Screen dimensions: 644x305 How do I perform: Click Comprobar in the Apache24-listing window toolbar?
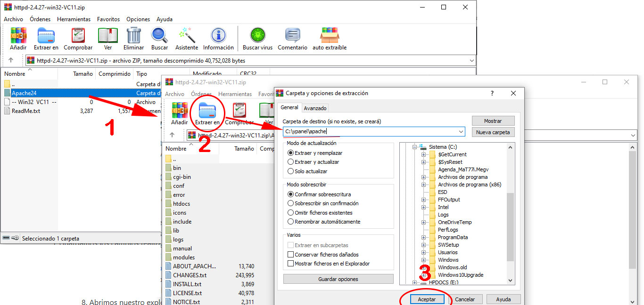click(x=78, y=39)
